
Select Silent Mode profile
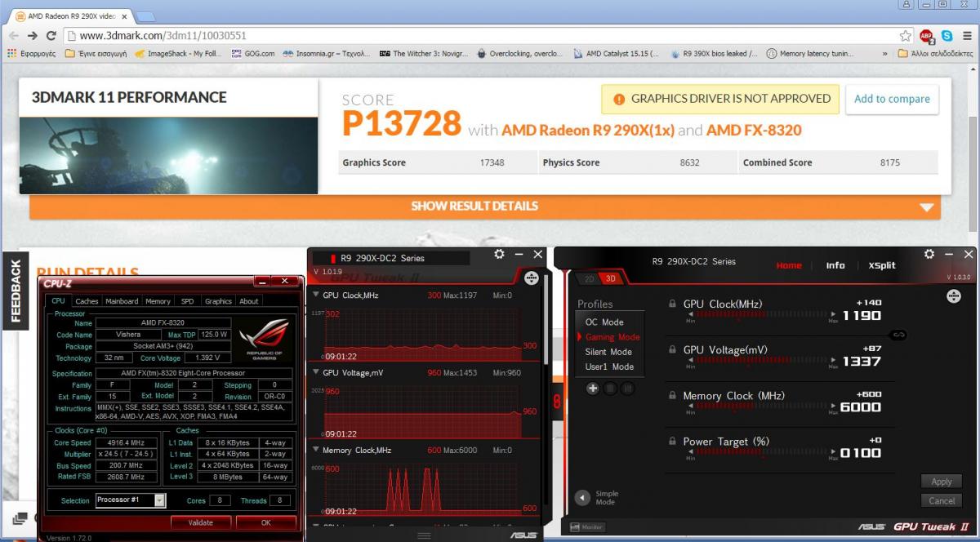(x=608, y=352)
